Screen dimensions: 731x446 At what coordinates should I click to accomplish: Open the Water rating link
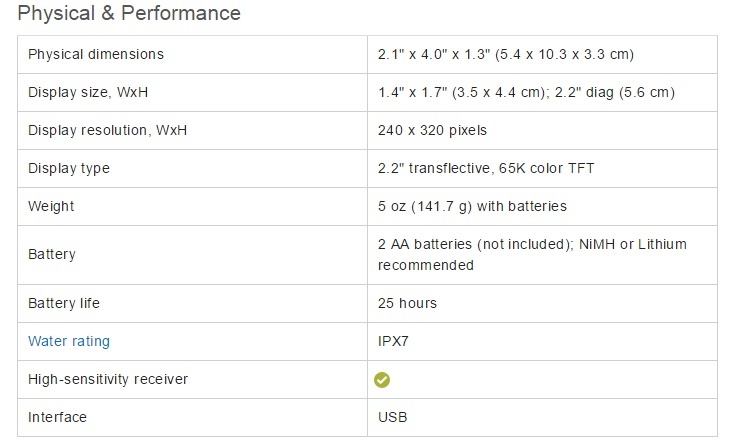pyautogui.click(x=69, y=341)
